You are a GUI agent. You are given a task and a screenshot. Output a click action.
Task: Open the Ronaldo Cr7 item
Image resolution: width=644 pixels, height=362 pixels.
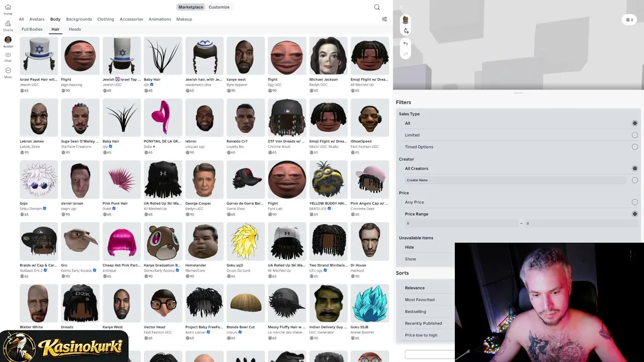(x=246, y=127)
